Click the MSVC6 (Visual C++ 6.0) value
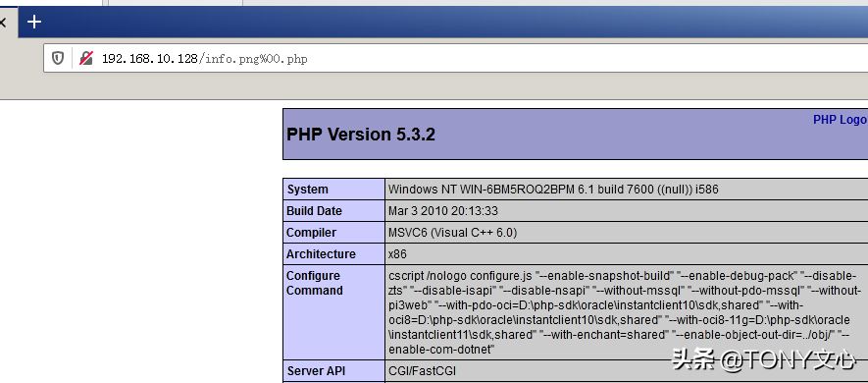 coord(453,232)
